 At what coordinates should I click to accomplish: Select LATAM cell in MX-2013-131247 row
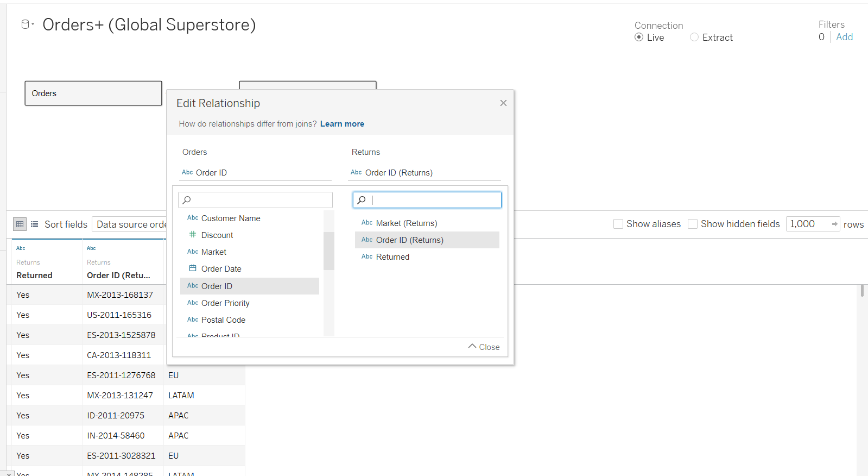(x=204, y=396)
